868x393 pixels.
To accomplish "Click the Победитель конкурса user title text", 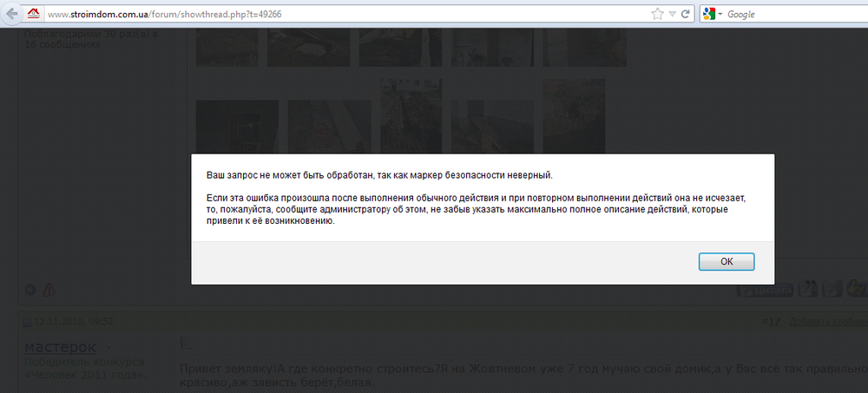I will coord(86,370).
